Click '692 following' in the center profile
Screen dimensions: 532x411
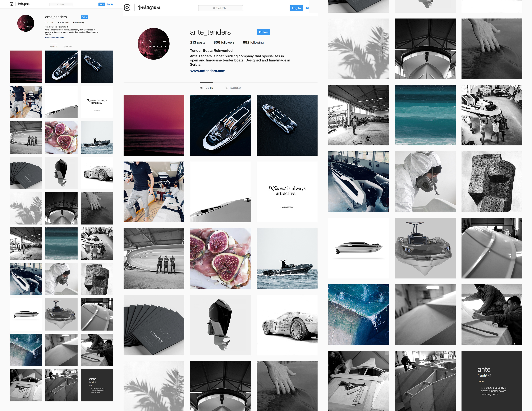(253, 42)
